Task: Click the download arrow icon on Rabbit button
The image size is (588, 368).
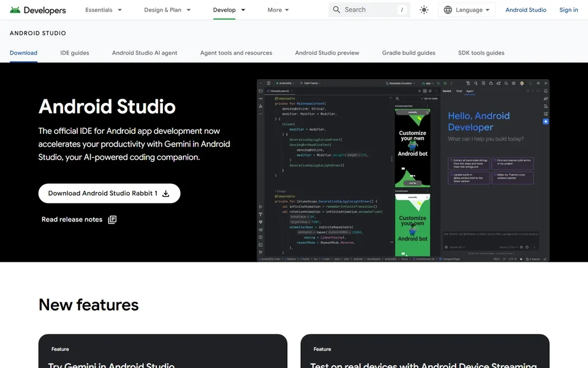Action: 166,193
